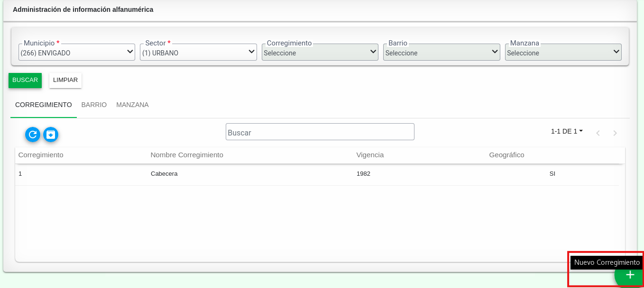The width and height of the screenshot is (644, 288).
Task: Click the Buscar search field
Action: tap(320, 132)
